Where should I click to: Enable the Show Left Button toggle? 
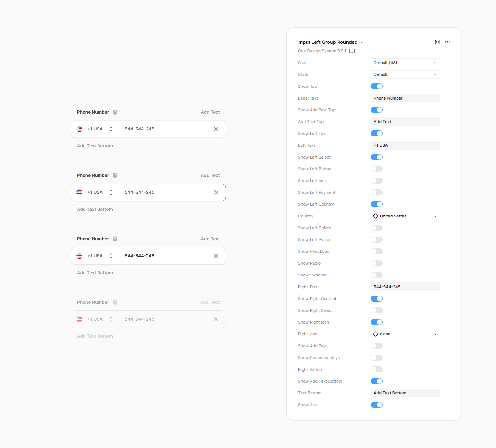376,169
